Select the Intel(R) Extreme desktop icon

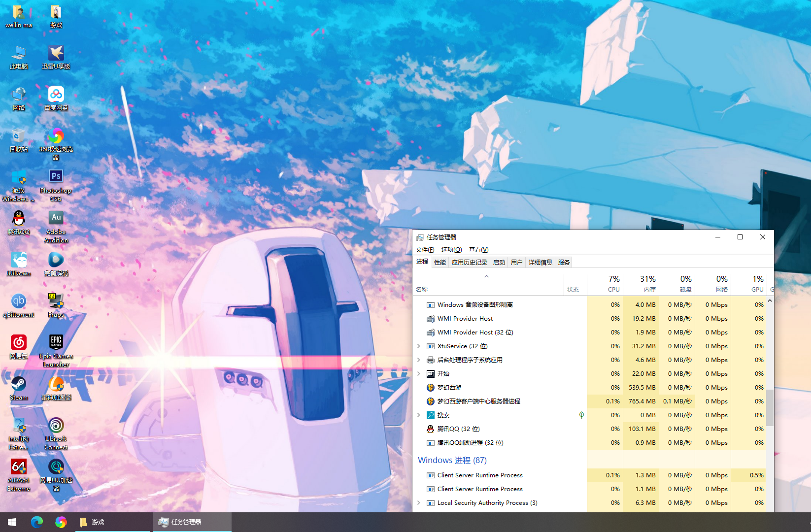(19, 434)
